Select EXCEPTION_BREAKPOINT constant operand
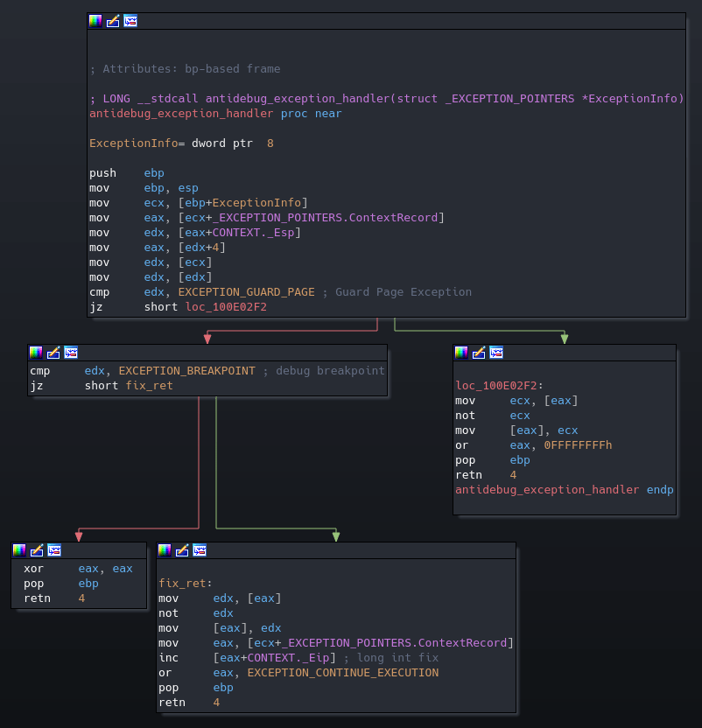Viewport: 702px width, 728px height. click(187, 371)
